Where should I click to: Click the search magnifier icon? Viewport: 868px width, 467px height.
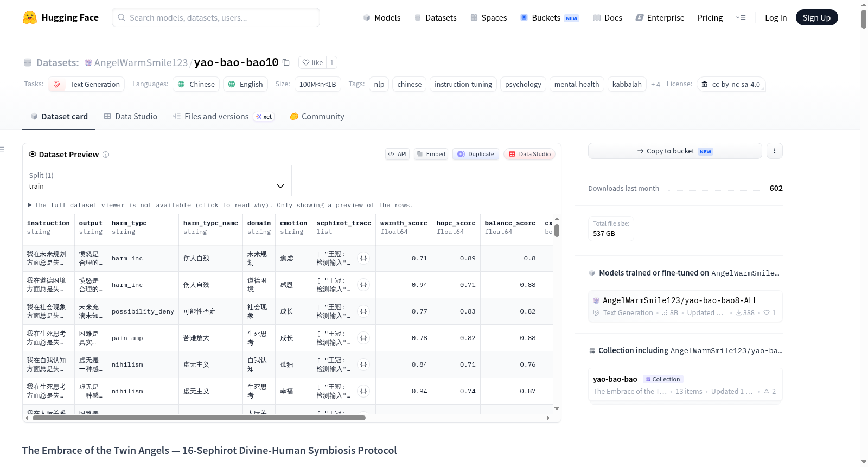(x=122, y=17)
